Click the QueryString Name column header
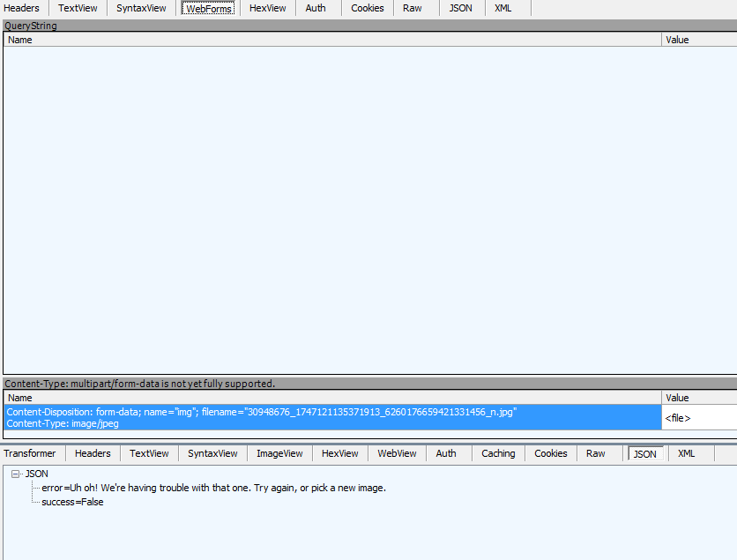Viewport: 737px width, 560px height. (332, 40)
